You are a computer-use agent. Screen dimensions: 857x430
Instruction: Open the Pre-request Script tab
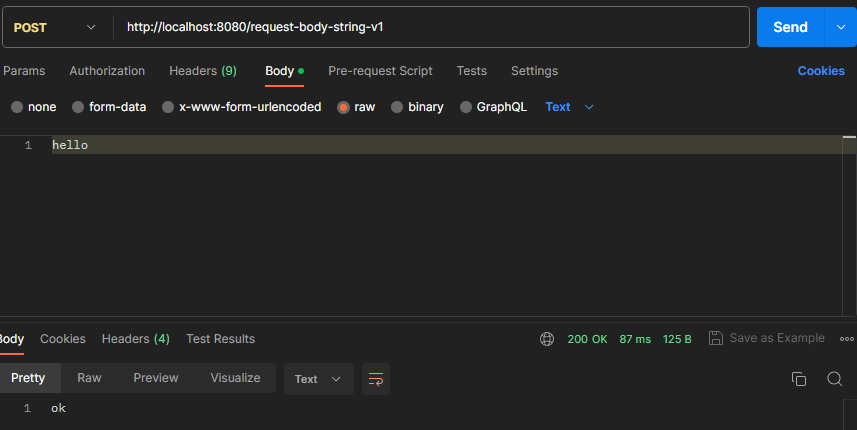coord(380,71)
